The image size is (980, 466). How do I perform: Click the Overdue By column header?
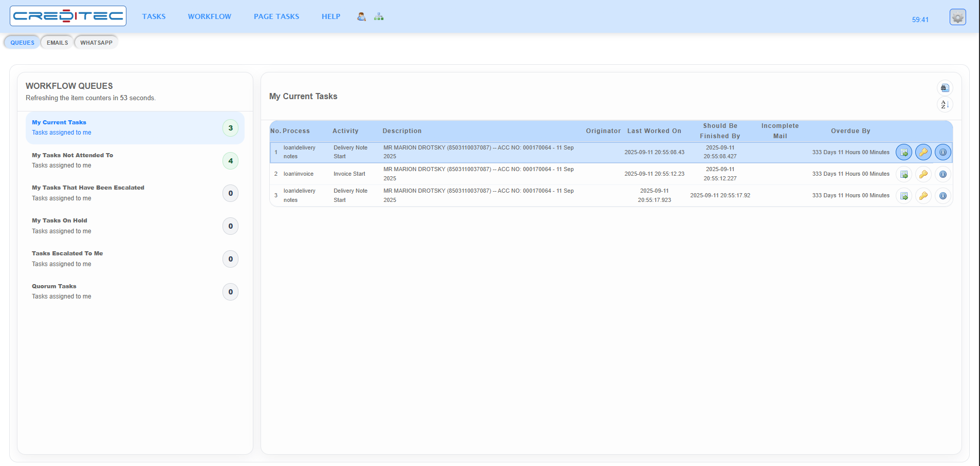[850, 131]
